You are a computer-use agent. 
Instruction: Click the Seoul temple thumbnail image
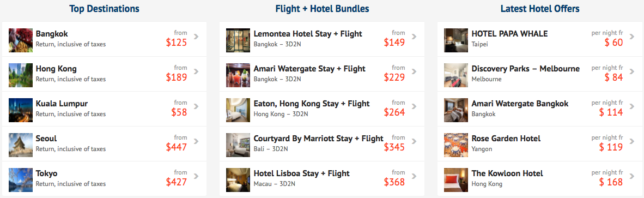21,145
